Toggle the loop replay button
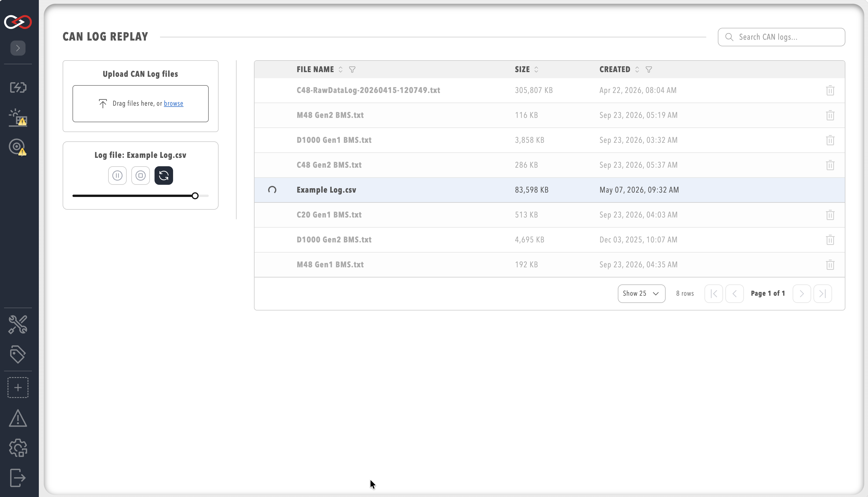Image resolution: width=868 pixels, height=497 pixels. pos(164,176)
